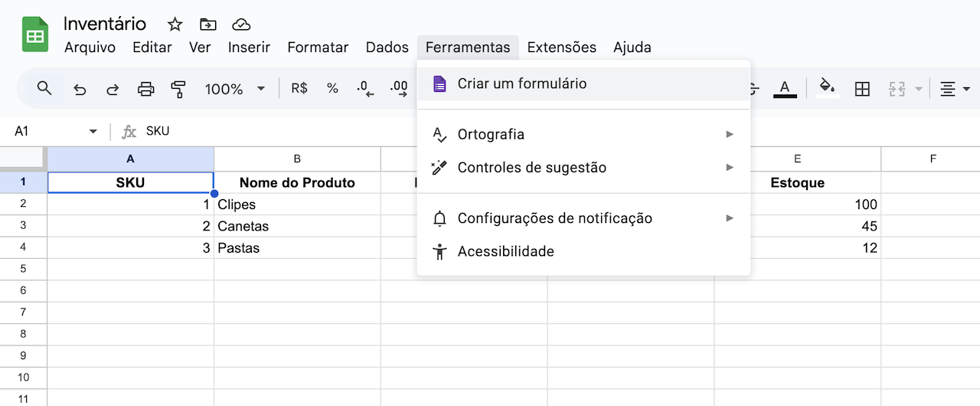Click the move to folder icon
The image size is (980, 406).
tap(207, 25)
